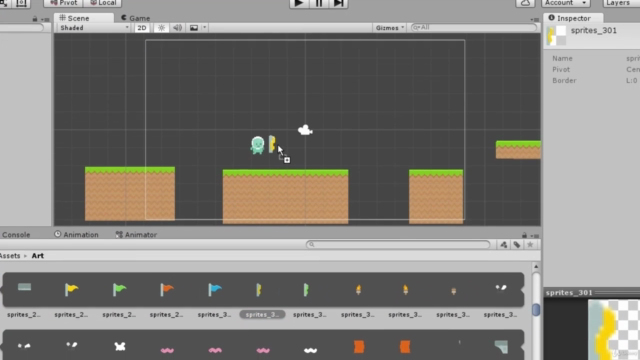Image resolution: width=640 pixels, height=360 pixels.
Task: Toggle the Local handle rotation button
Action: tap(103, 3)
